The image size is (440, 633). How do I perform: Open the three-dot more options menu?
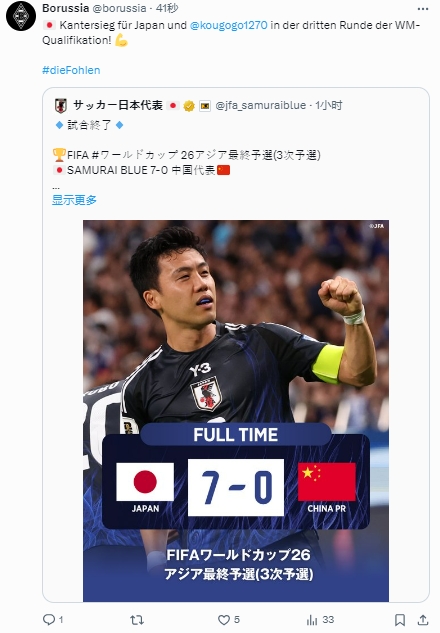click(x=423, y=9)
